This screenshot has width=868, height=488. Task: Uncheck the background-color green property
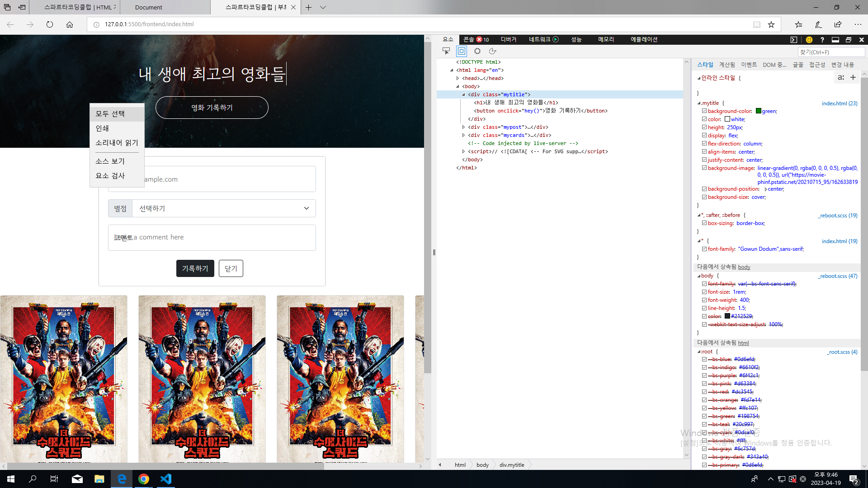704,111
